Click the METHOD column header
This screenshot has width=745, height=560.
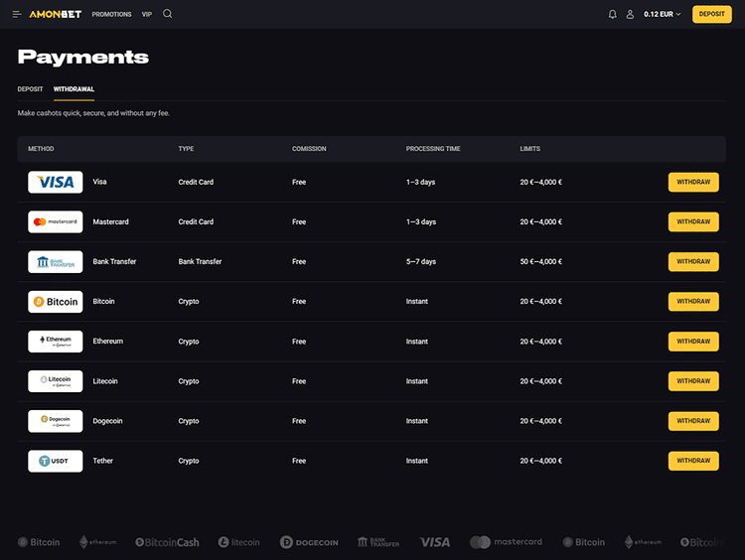coord(41,149)
